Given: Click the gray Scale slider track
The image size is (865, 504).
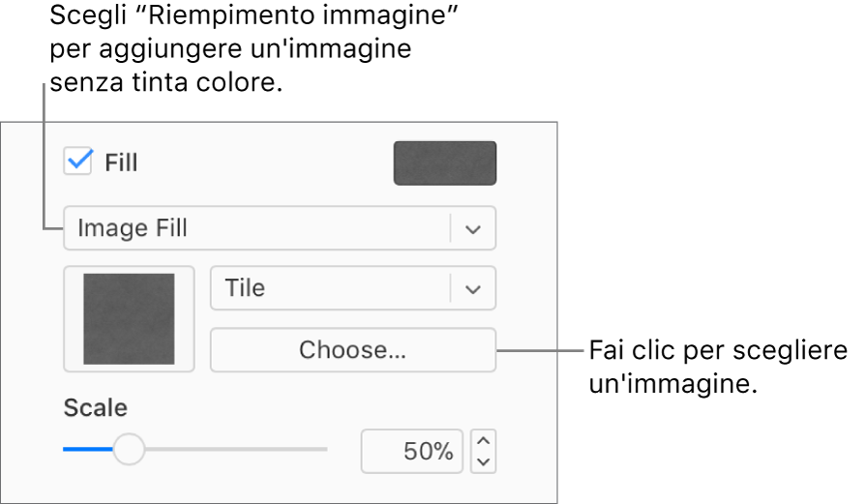Looking at the screenshot, I should click(x=236, y=450).
